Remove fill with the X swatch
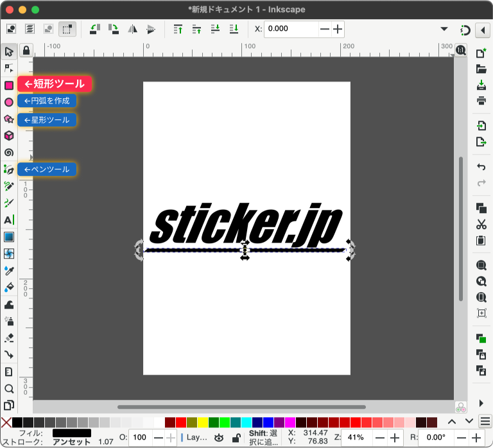Screen dimensions: 493x448 (x=6, y=422)
